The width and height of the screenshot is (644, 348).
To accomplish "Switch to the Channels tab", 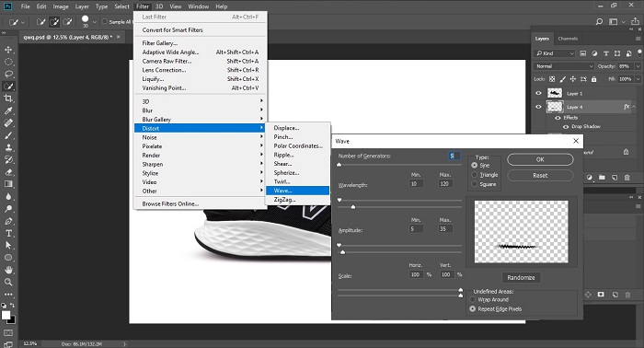I will point(568,39).
